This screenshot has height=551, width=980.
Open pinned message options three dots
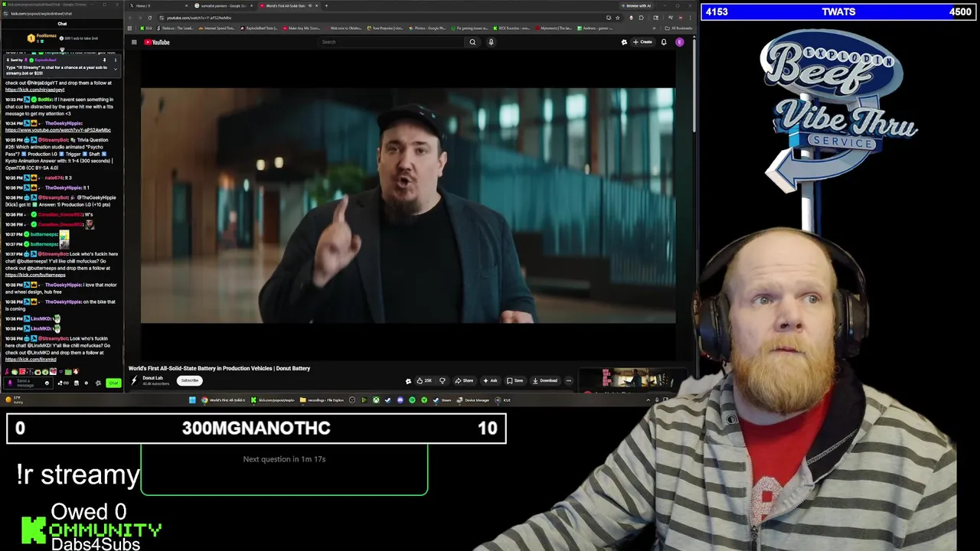116,60
